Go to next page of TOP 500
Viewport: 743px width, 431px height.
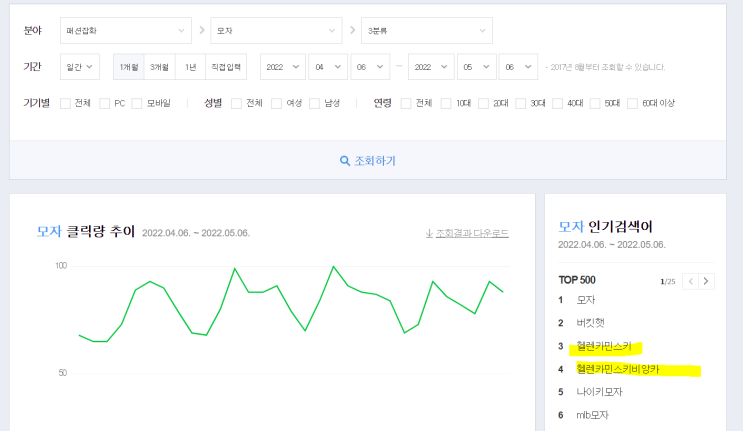(706, 281)
